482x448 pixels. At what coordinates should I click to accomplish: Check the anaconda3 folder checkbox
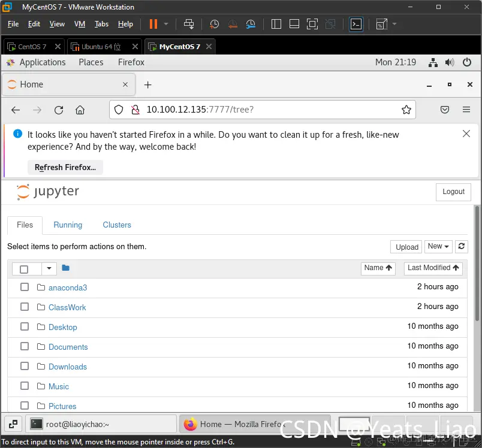[x=25, y=287]
